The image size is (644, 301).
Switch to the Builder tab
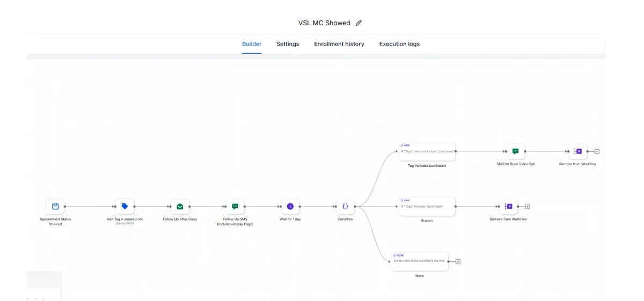tap(252, 44)
